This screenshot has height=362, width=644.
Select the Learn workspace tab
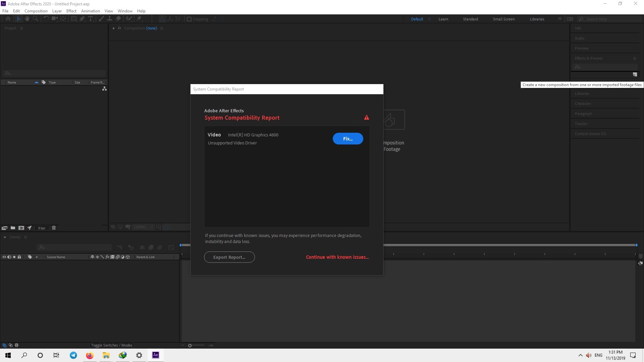pyautogui.click(x=443, y=19)
